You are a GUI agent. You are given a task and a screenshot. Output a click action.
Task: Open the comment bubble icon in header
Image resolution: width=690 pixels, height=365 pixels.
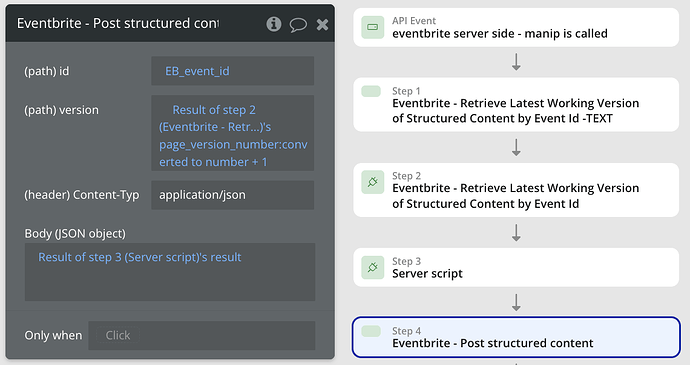(298, 25)
